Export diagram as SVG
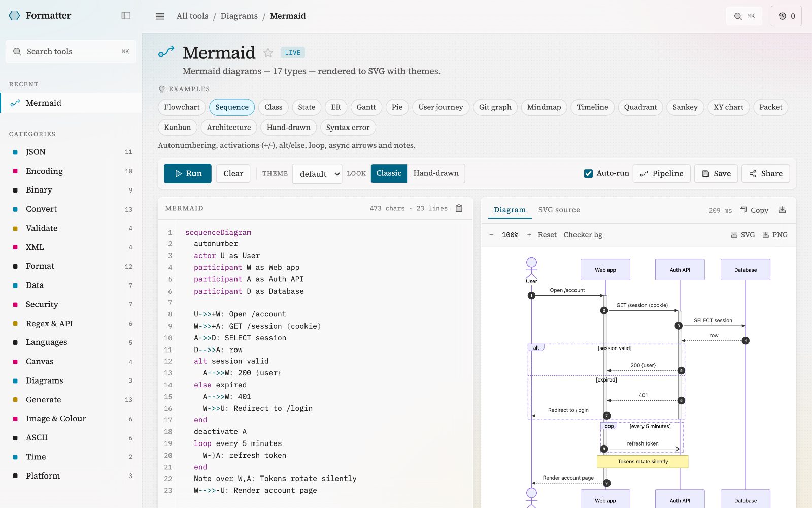 (742, 235)
